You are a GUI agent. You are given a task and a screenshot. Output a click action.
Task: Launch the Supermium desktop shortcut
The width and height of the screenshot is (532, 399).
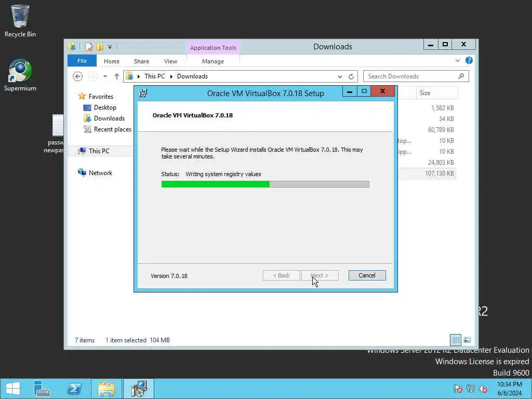20,75
